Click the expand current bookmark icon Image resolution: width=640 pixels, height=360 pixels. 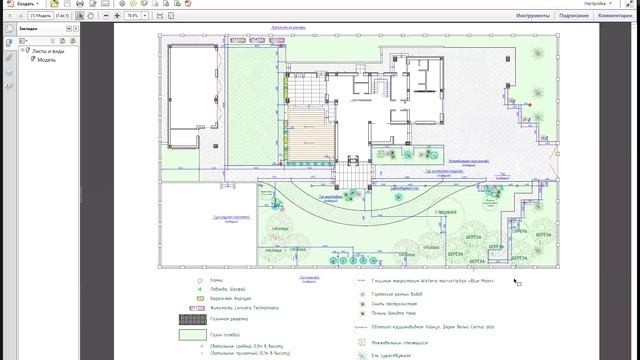(x=73, y=41)
